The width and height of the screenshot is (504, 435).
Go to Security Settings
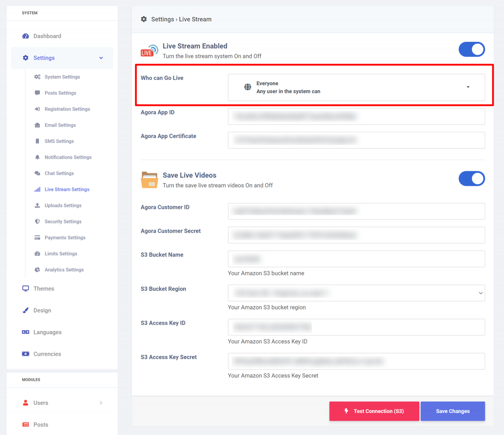point(63,222)
